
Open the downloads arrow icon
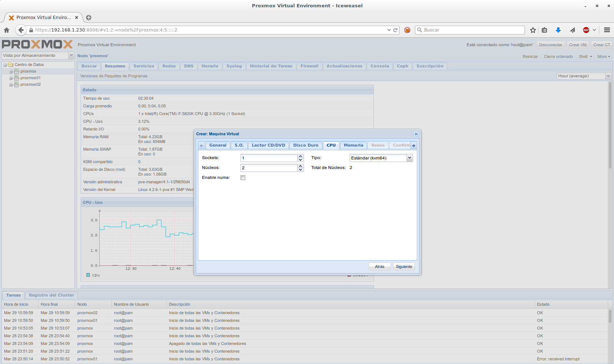tap(558, 30)
